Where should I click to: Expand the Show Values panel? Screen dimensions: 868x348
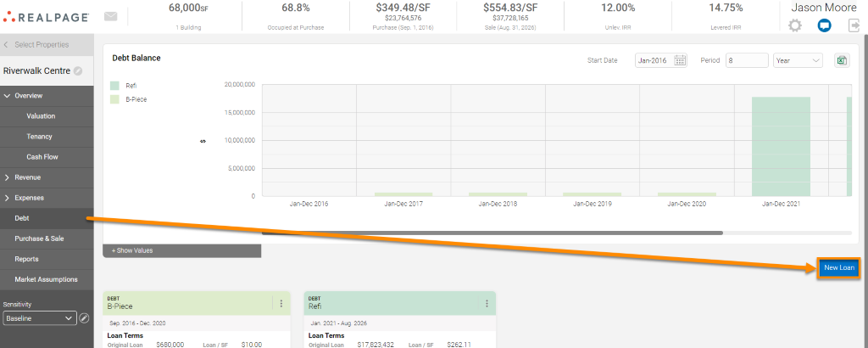click(181, 250)
